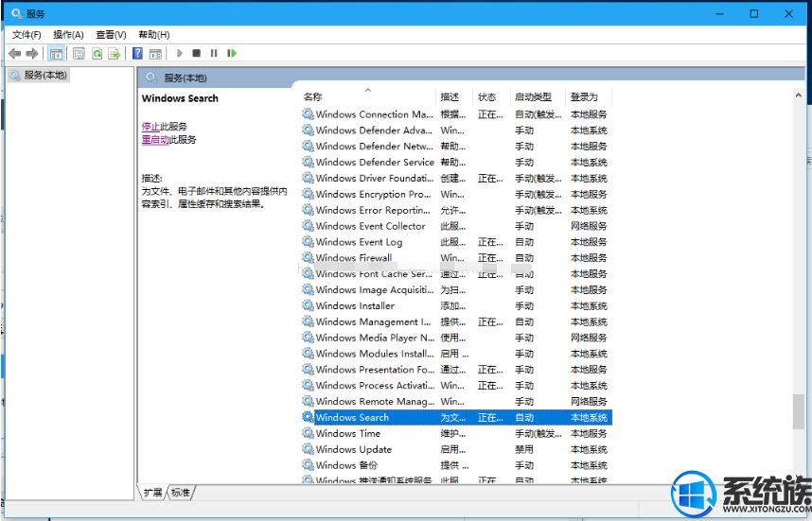Image resolution: width=812 pixels, height=521 pixels.
Task: Click the Restart Service icon
Action: point(232,53)
